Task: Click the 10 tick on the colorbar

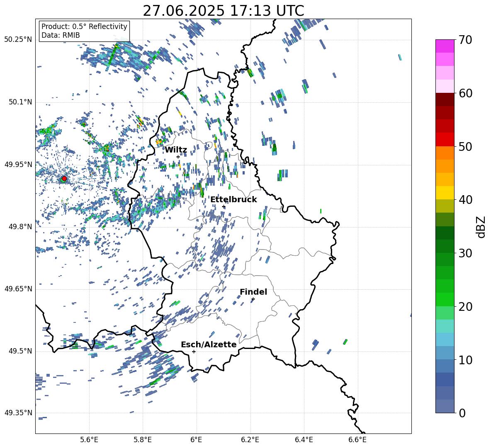Action: tap(465, 360)
